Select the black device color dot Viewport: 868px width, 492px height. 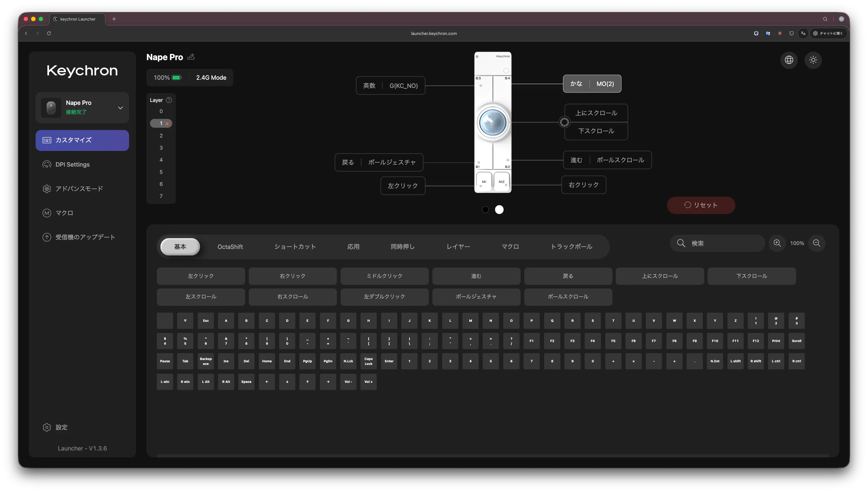[485, 209]
